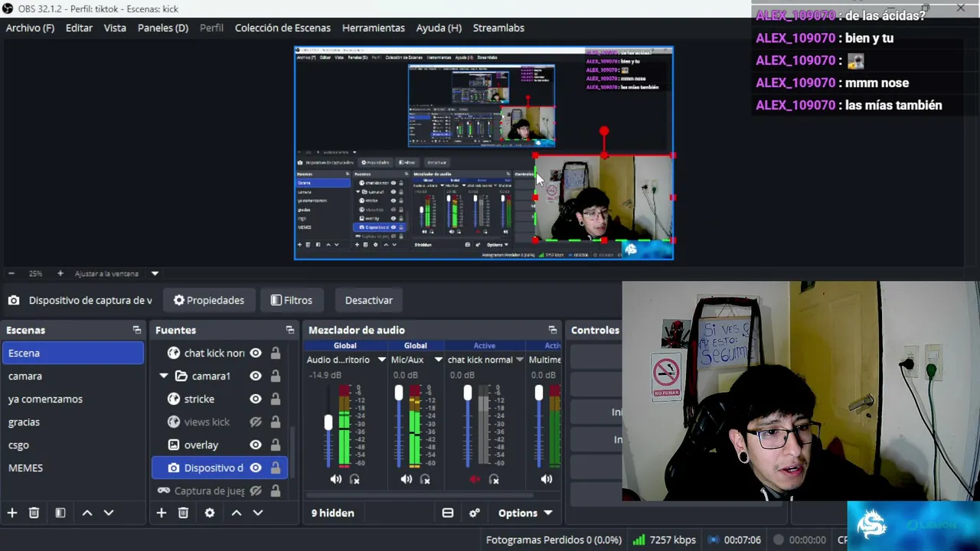Zoom out the preview with minus icon
Screen dimensions: 980x551
[11, 273]
